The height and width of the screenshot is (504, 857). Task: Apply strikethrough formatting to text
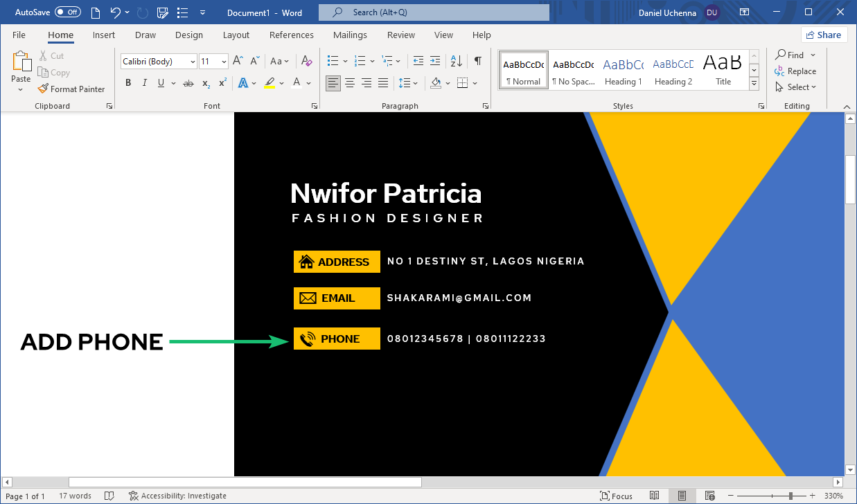(x=188, y=83)
